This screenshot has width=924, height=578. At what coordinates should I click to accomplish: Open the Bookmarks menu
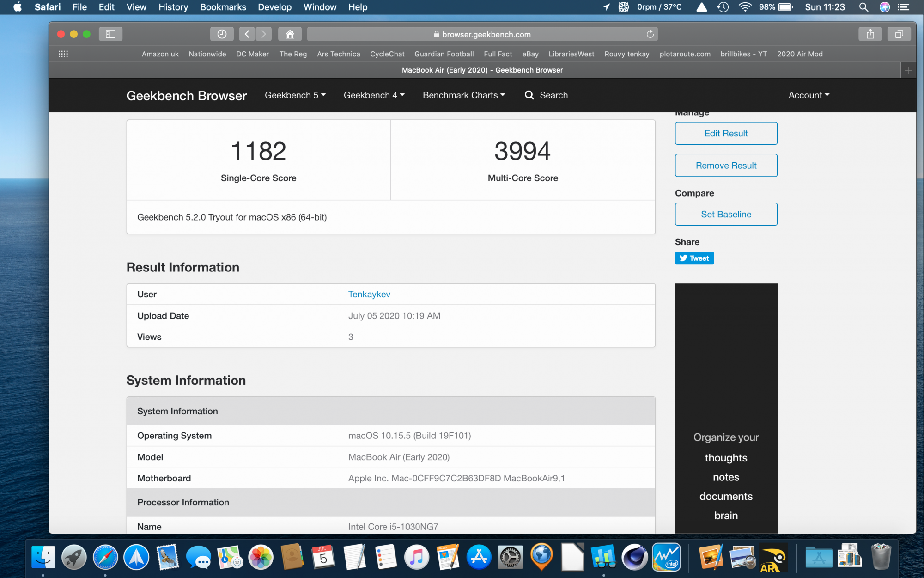pyautogui.click(x=223, y=7)
